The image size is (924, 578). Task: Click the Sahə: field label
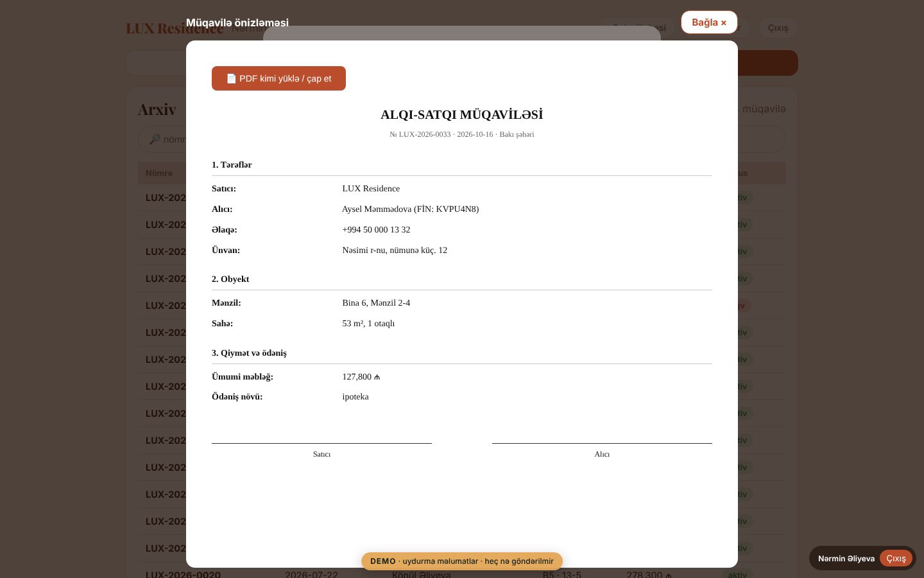tap(222, 323)
